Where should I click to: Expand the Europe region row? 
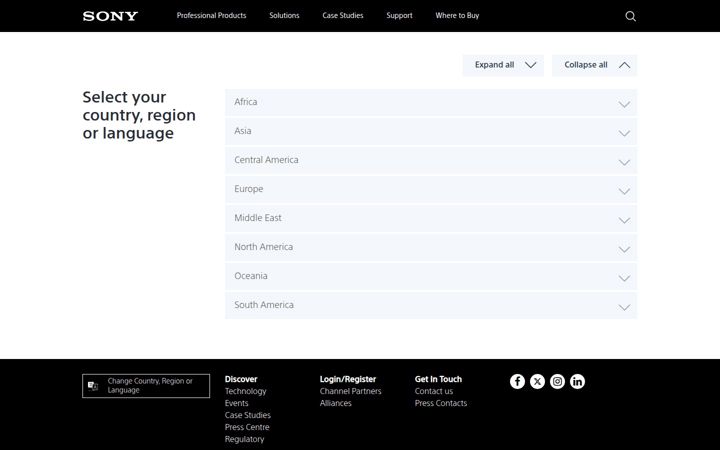click(x=431, y=189)
